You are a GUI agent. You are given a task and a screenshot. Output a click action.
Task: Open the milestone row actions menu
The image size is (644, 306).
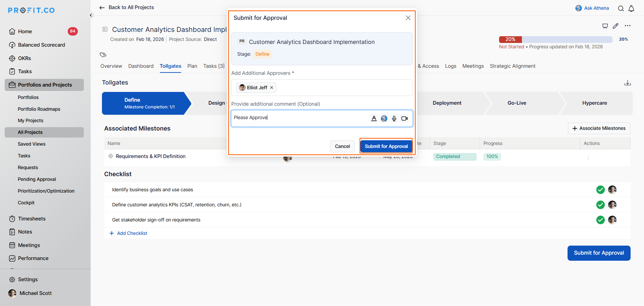coord(588,158)
